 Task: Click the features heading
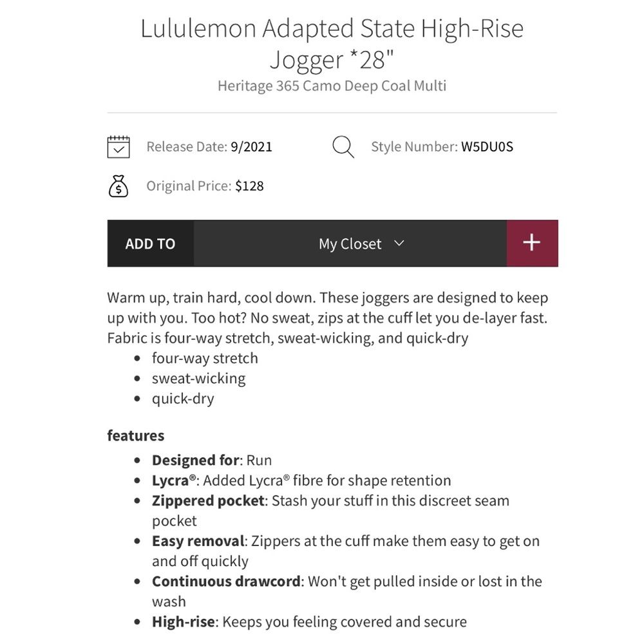click(x=135, y=435)
